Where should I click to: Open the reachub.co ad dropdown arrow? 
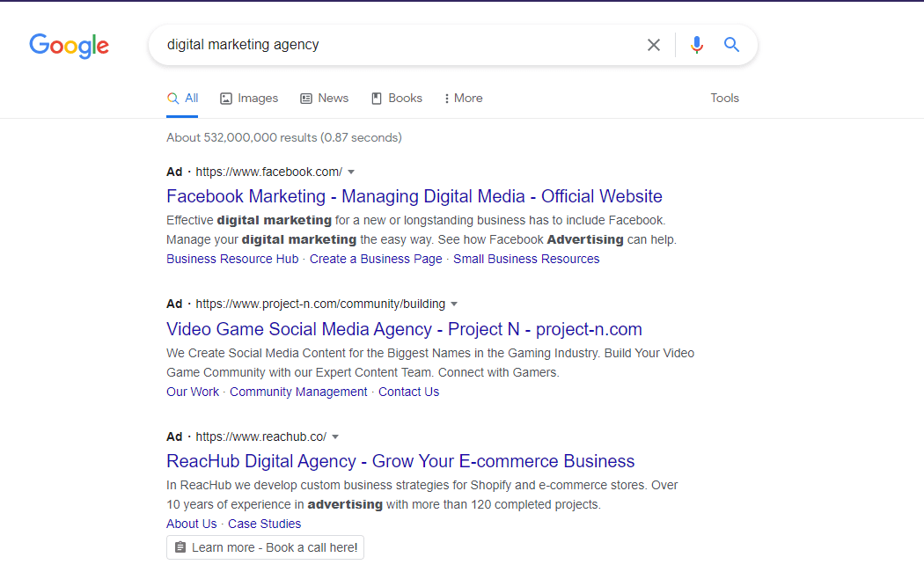tap(335, 436)
